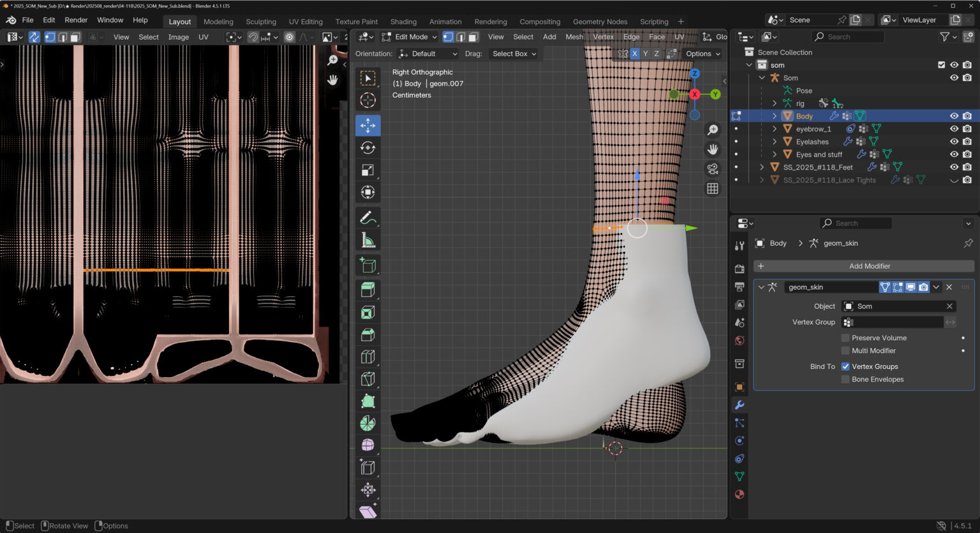The height and width of the screenshot is (533, 980).
Task: Select the Scale tool
Action: [x=367, y=170]
